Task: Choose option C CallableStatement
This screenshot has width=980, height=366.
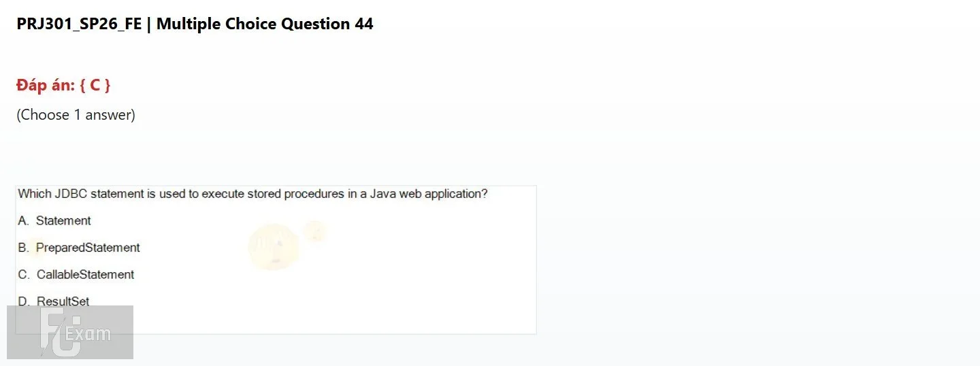Action: 76,275
